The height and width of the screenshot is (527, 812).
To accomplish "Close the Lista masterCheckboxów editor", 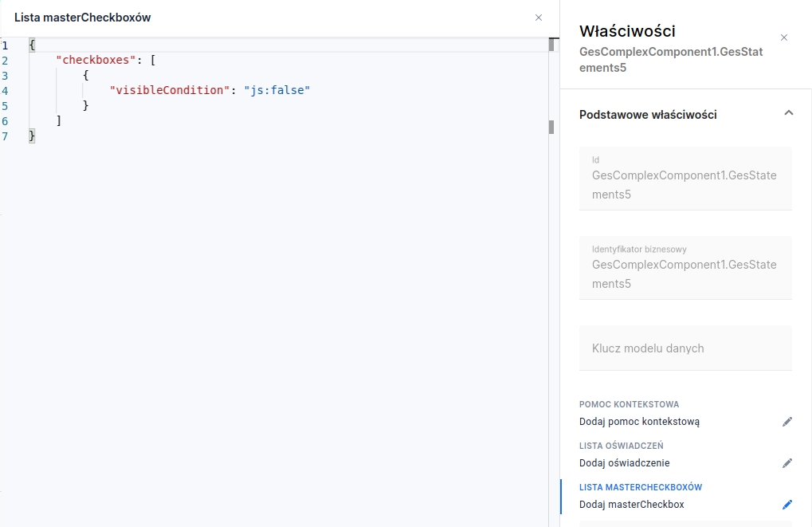I will [539, 18].
